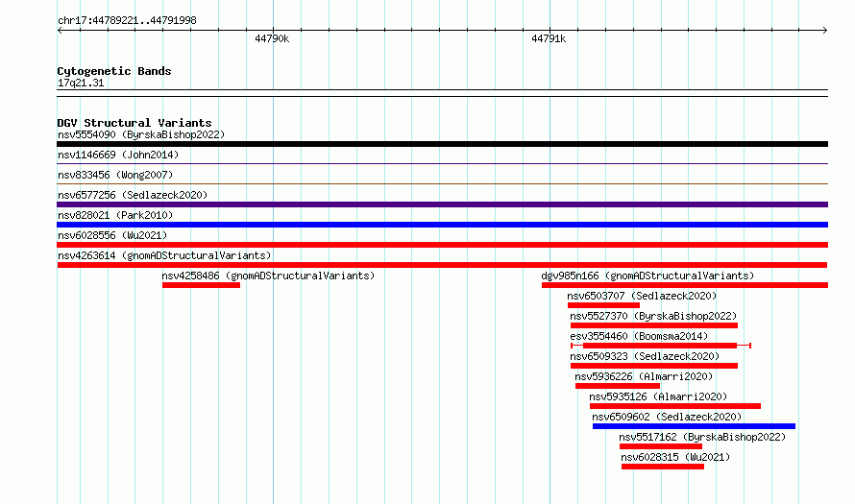Open the nsv5936226 (Almarri2020) label

click(x=644, y=376)
